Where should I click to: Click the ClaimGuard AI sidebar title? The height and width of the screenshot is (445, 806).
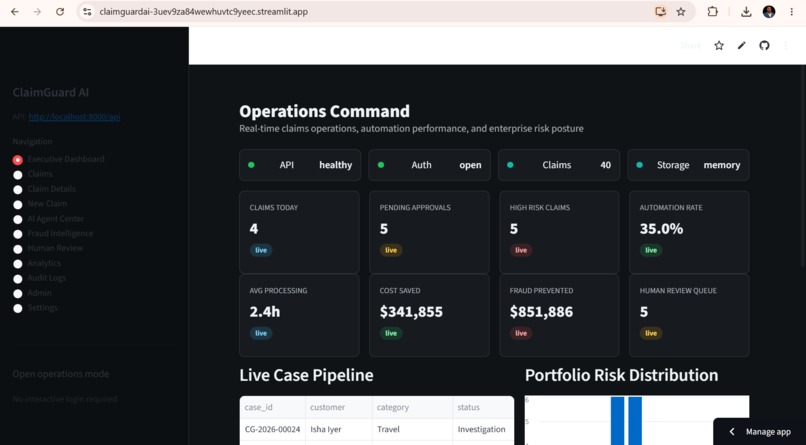click(50, 92)
